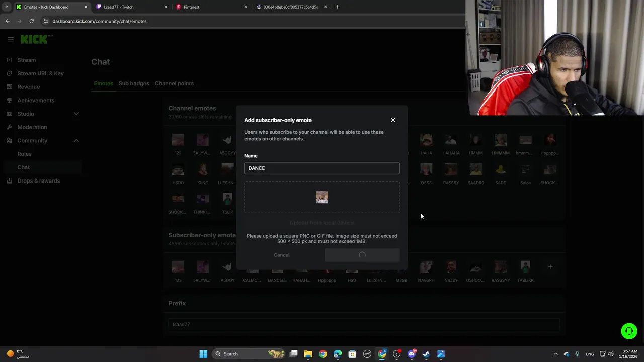This screenshot has width=644, height=362.
Task: Go back in browser
Action: coord(7,21)
